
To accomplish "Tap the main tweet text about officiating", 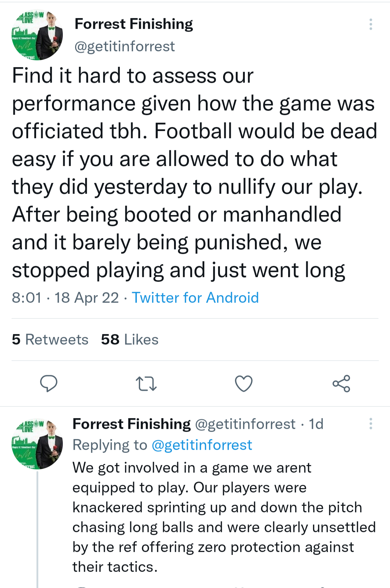I will tap(194, 173).
